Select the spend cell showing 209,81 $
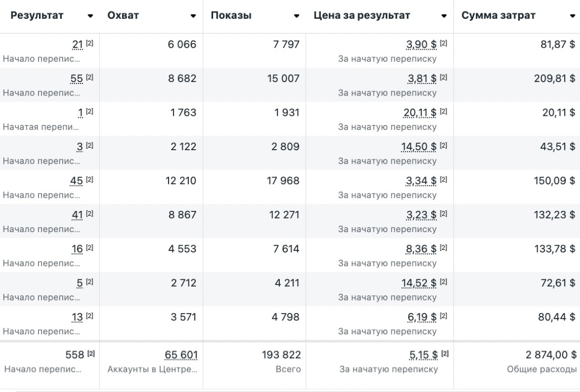 pyautogui.click(x=555, y=79)
